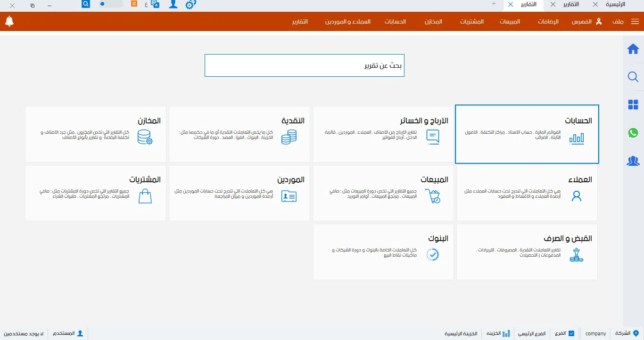Open the apps grid icon in the sidebar

coord(633,105)
